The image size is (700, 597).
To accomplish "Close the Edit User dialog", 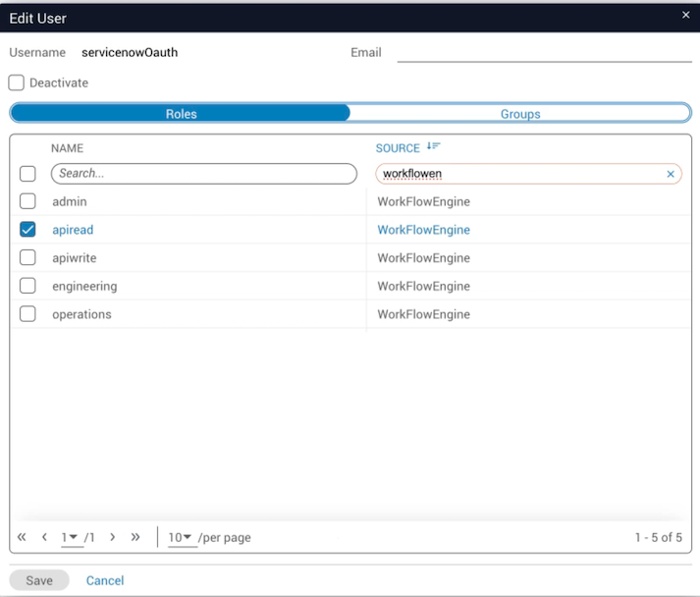I will (x=686, y=15).
